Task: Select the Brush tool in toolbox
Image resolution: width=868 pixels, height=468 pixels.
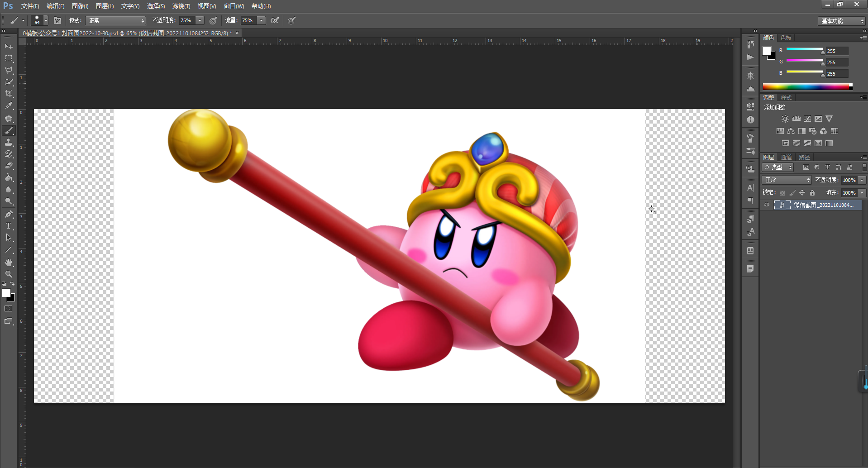Action: pyautogui.click(x=9, y=130)
